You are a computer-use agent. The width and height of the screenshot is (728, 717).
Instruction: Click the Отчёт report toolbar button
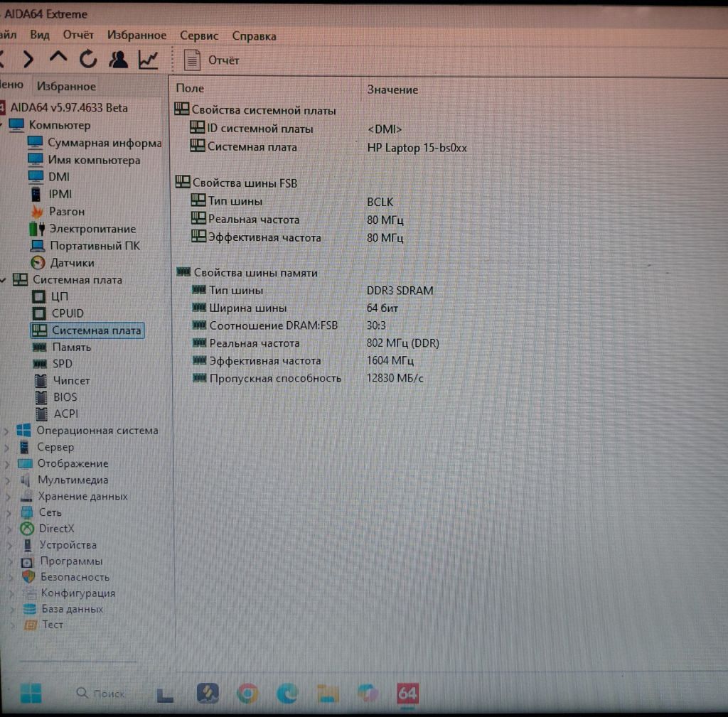coord(212,60)
